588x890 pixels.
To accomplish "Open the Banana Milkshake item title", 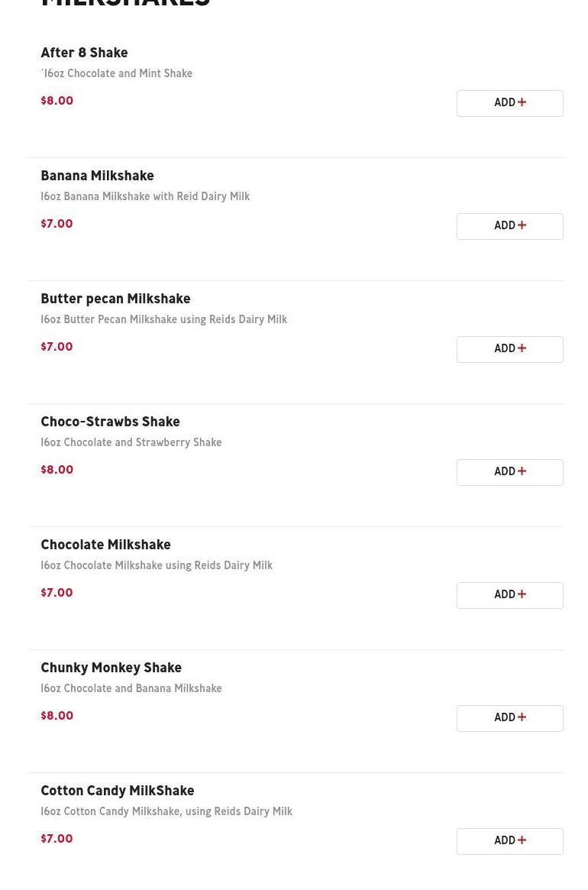I will coord(97,176).
